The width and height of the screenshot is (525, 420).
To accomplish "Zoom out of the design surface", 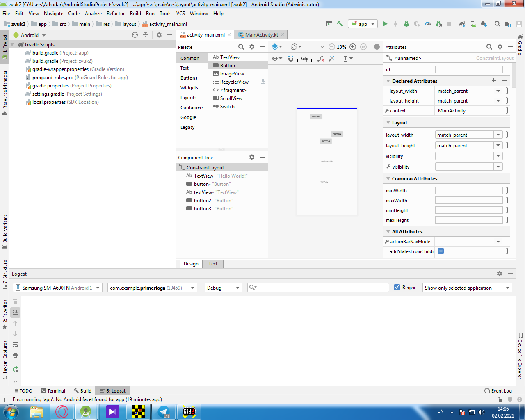I will coord(332,47).
